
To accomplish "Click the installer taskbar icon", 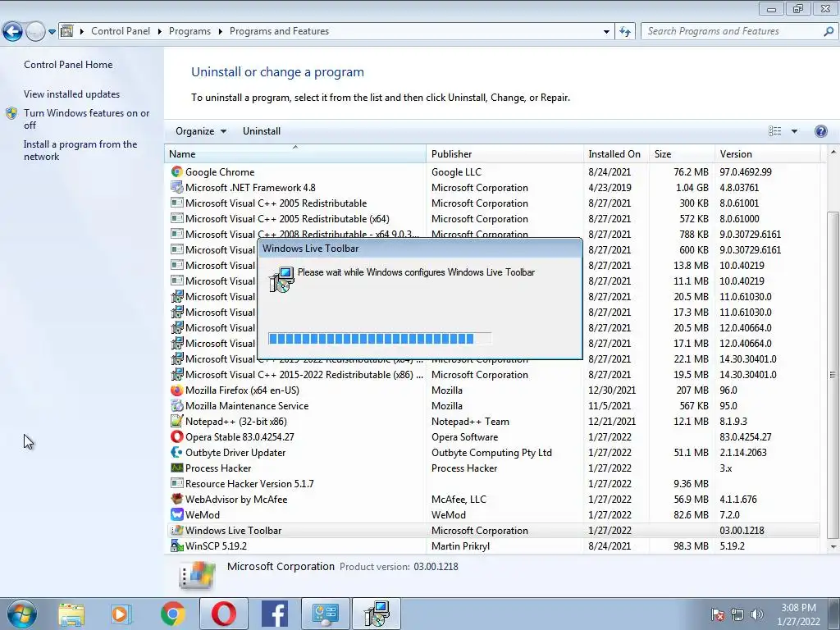I will [x=376, y=614].
